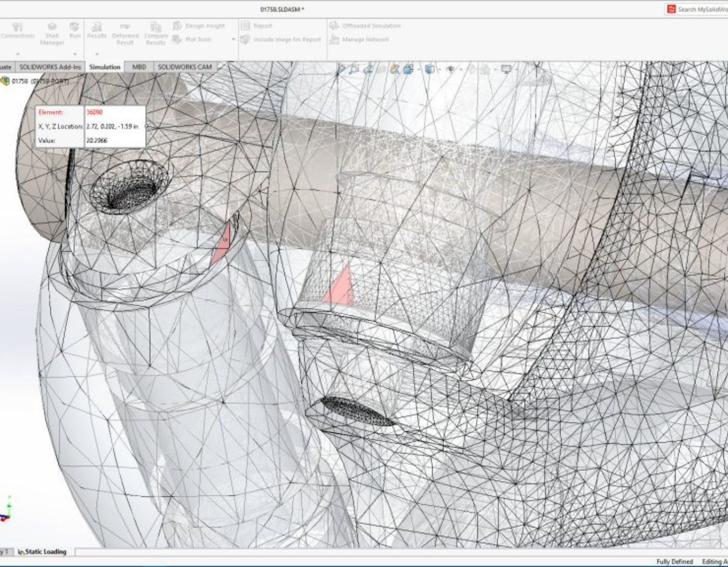
Task: Click the Zoom to Fit view icon
Action: click(x=341, y=69)
